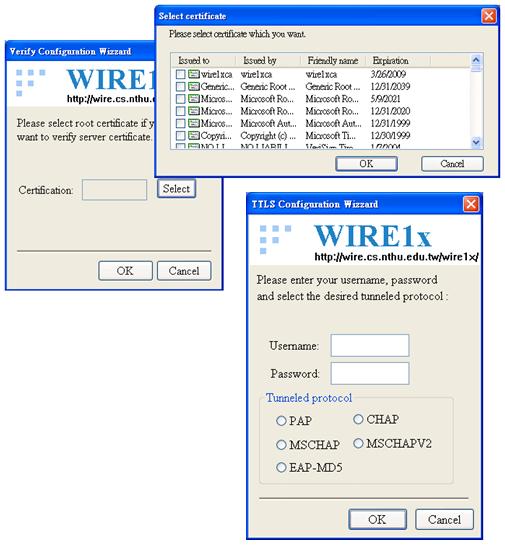
Task: Click Cancel in TTLS Configuration Wizard
Action: [x=444, y=519]
